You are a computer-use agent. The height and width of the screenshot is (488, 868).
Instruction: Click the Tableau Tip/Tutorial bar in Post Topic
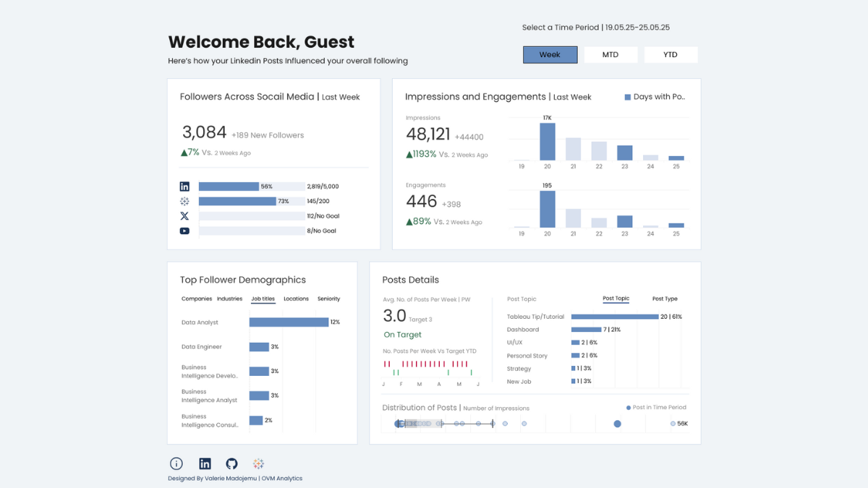[x=614, y=317]
